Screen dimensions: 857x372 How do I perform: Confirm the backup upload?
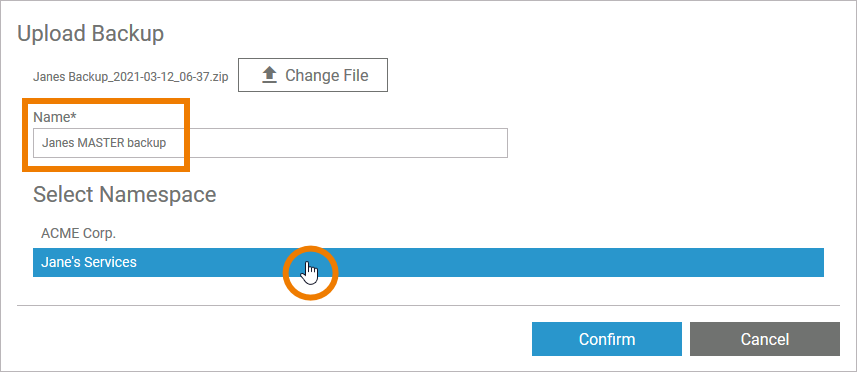(x=607, y=339)
